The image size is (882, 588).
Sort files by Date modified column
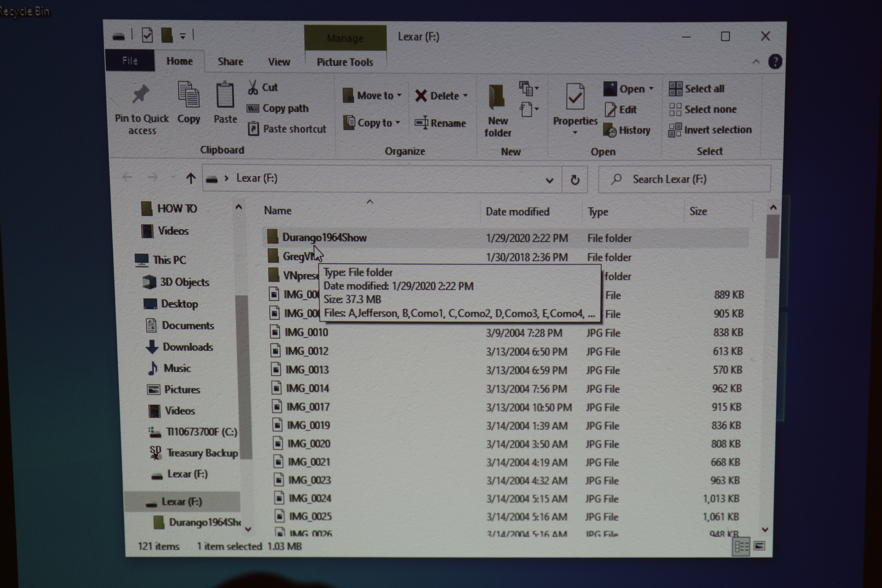pyautogui.click(x=518, y=211)
